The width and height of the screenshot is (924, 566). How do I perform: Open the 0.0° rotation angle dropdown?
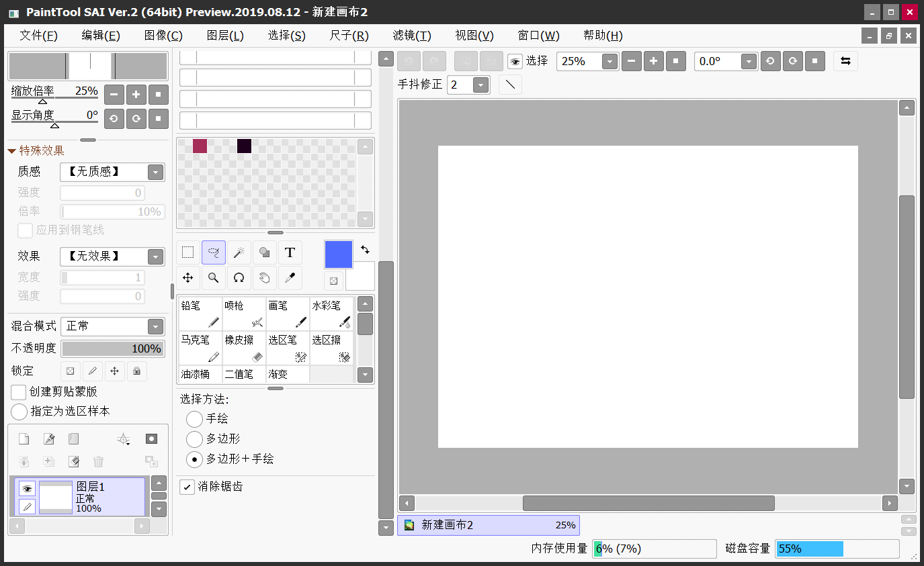click(x=749, y=61)
